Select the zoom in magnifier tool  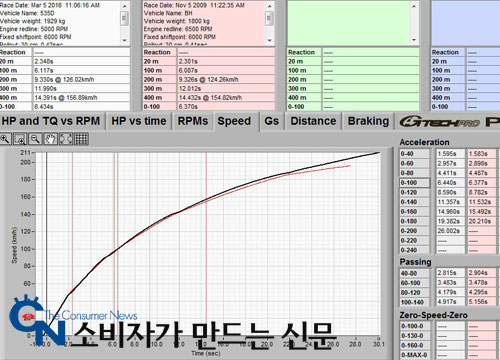click(5, 139)
